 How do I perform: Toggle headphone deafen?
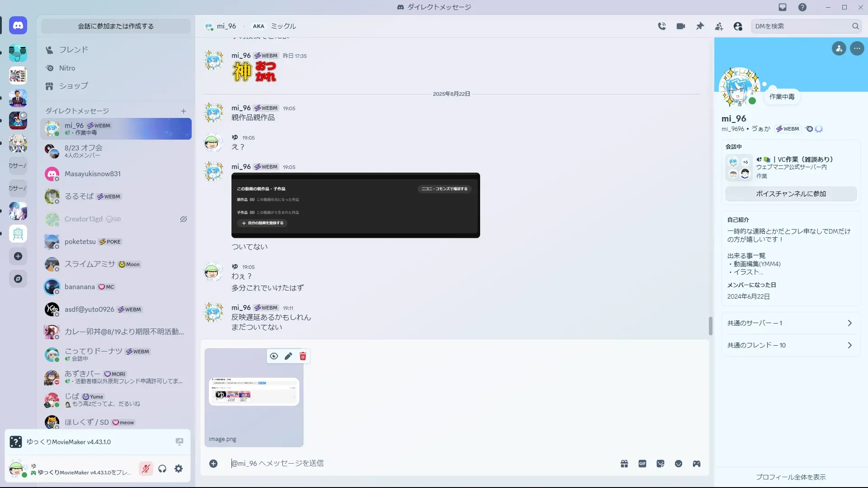(162, 469)
